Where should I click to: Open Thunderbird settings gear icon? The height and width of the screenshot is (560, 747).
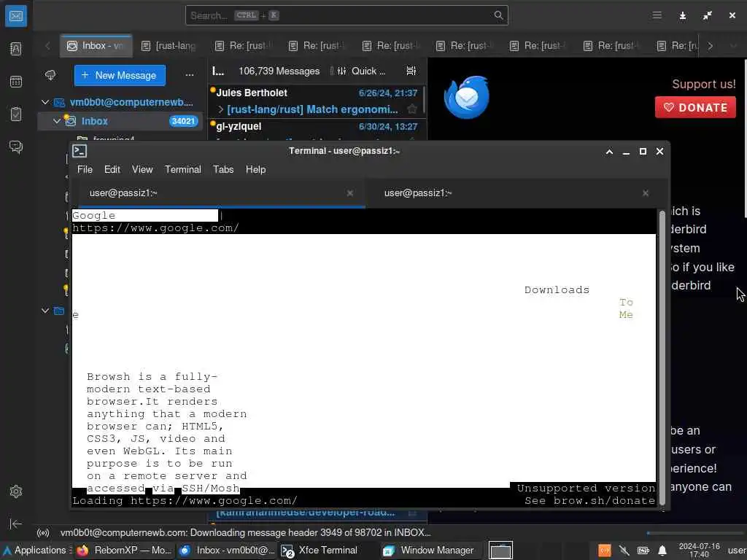16,491
